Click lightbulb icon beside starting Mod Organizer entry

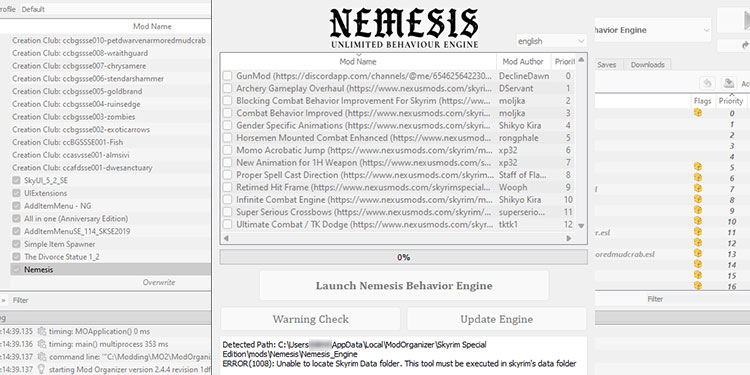coord(42,369)
